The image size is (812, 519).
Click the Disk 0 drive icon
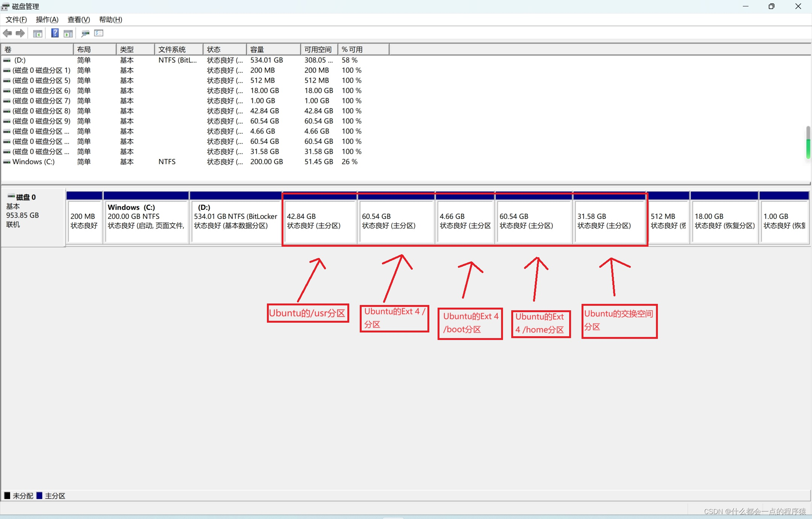click(x=11, y=196)
